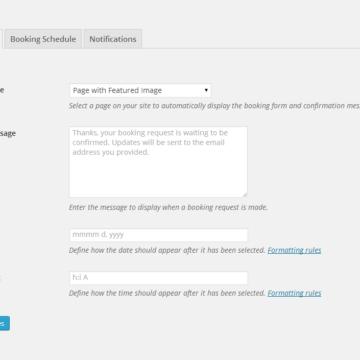This screenshot has height=360, width=360.
Task: Switch to the Booking Schedule tab
Action: point(43,39)
